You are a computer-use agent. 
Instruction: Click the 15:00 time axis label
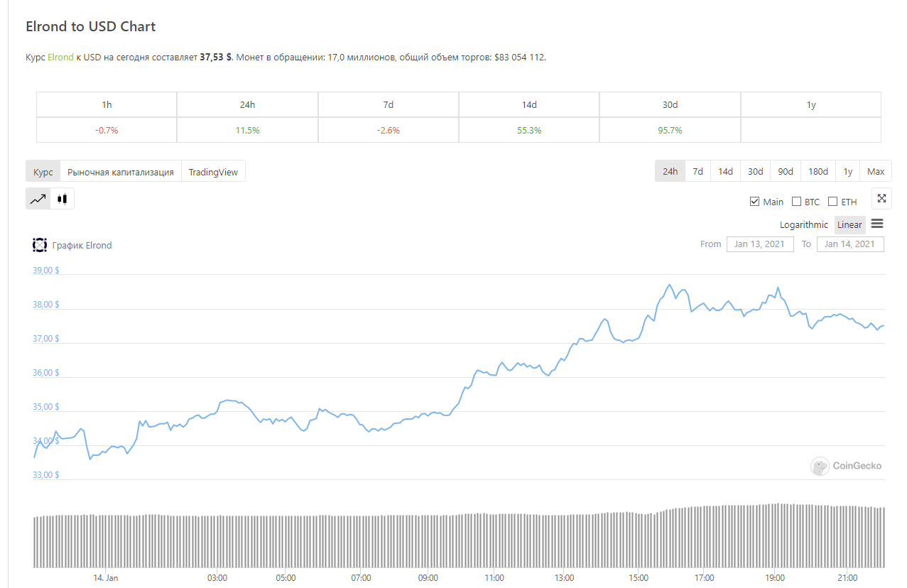[639, 578]
